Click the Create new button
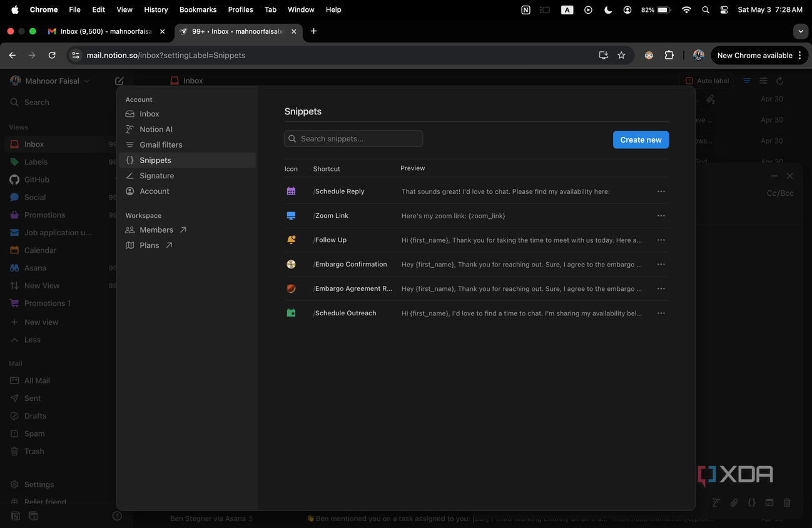 pyautogui.click(x=641, y=140)
